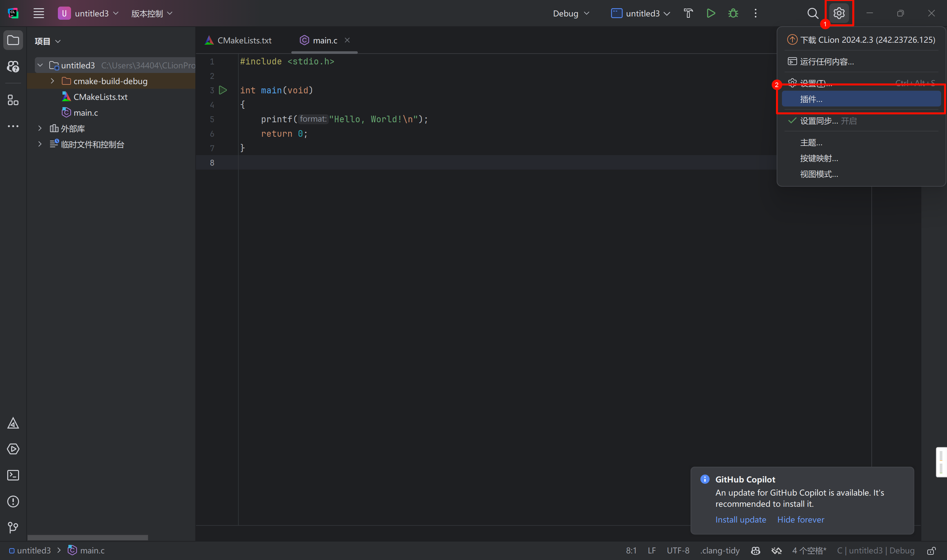Open GitHub Copilot chat sidebar icon
The image size is (947, 560).
click(13, 67)
